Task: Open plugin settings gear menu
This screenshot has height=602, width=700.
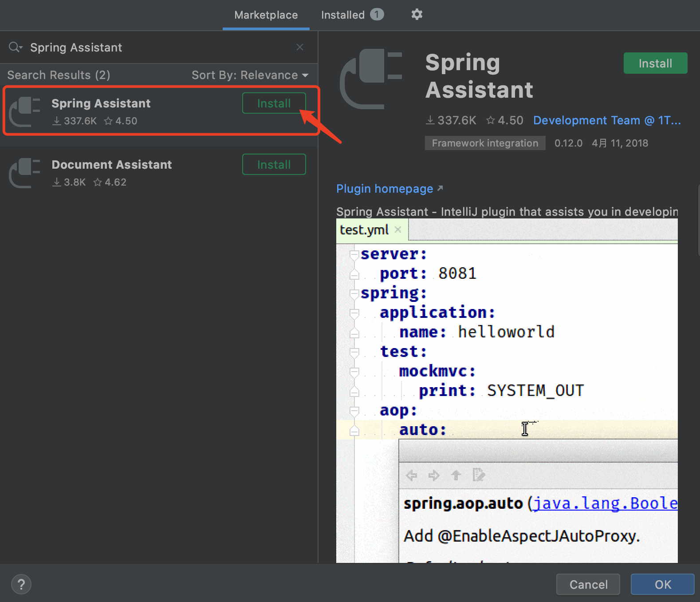Action: pos(417,15)
